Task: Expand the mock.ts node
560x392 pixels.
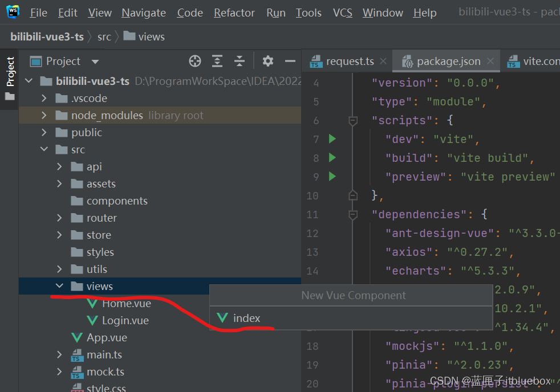Action: 59,371
